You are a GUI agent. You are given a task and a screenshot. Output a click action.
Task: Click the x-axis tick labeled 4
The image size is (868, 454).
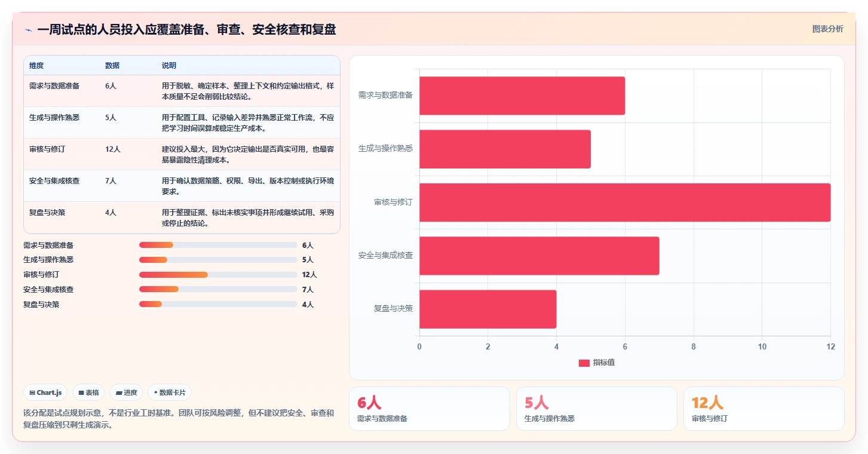(556, 347)
